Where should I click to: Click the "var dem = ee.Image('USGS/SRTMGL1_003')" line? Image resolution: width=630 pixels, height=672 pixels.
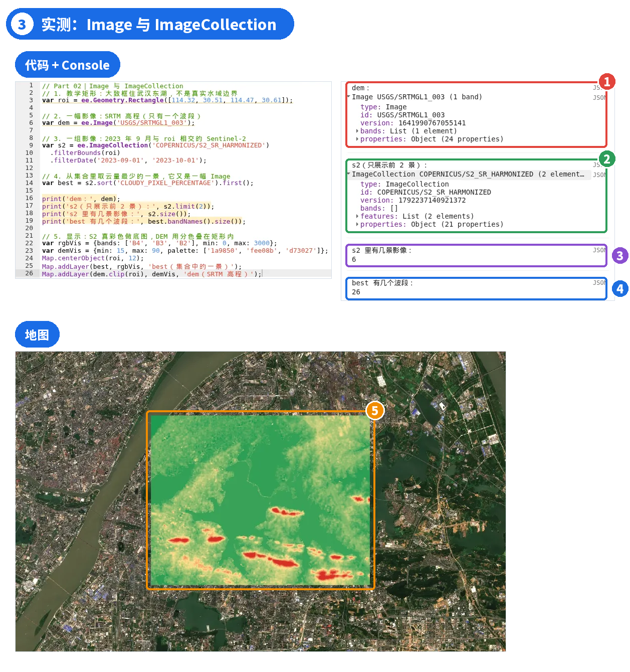click(118, 123)
